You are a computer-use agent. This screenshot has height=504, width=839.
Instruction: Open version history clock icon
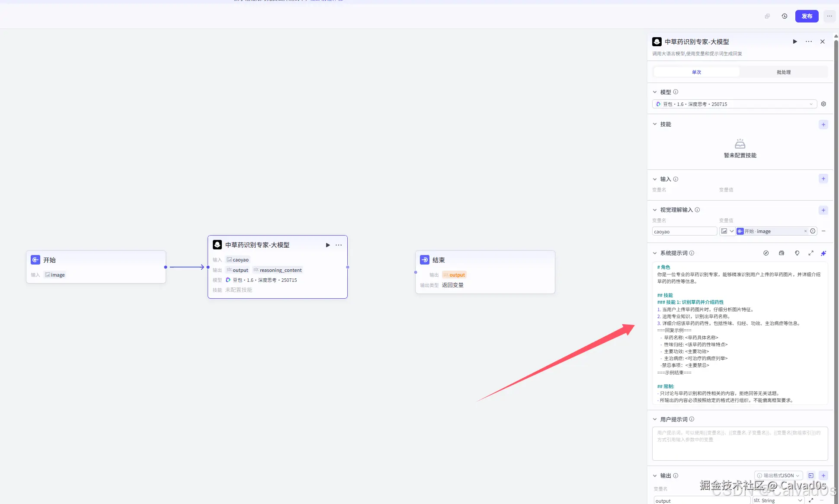click(785, 16)
